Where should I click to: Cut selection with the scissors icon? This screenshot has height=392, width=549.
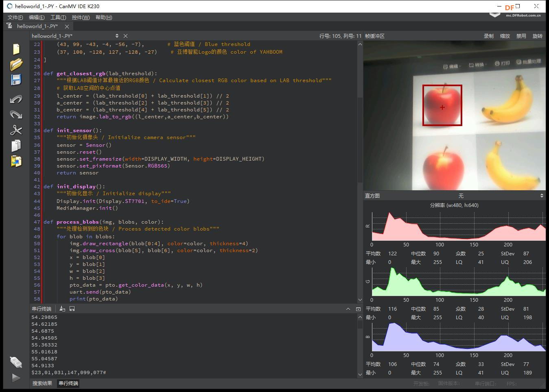(x=16, y=130)
